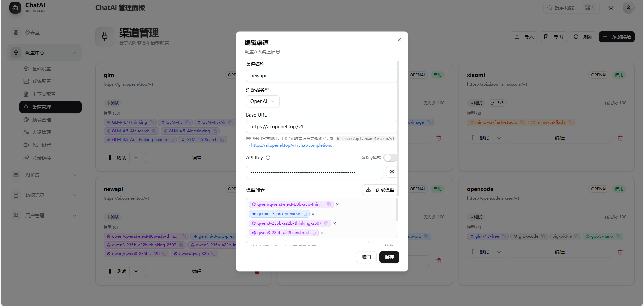Copy the gemini-3-pro-preview model name in dialog
The width and height of the screenshot is (644, 306).
[305, 214]
